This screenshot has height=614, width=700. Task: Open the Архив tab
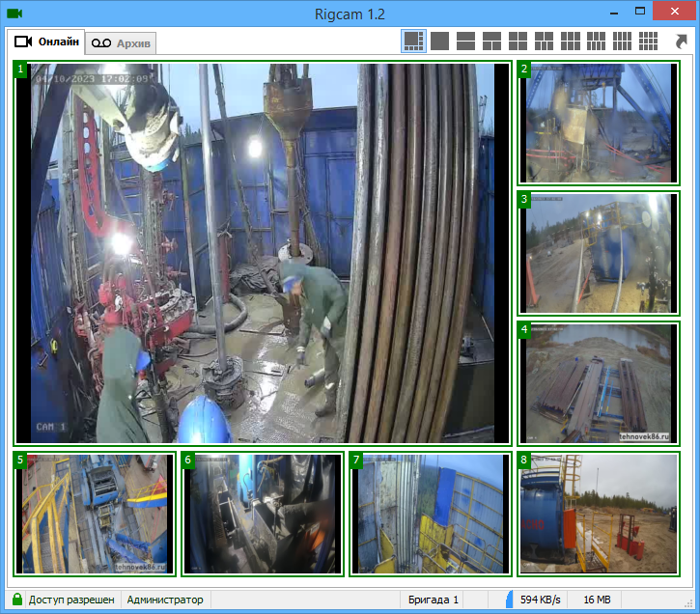tap(122, 42)
